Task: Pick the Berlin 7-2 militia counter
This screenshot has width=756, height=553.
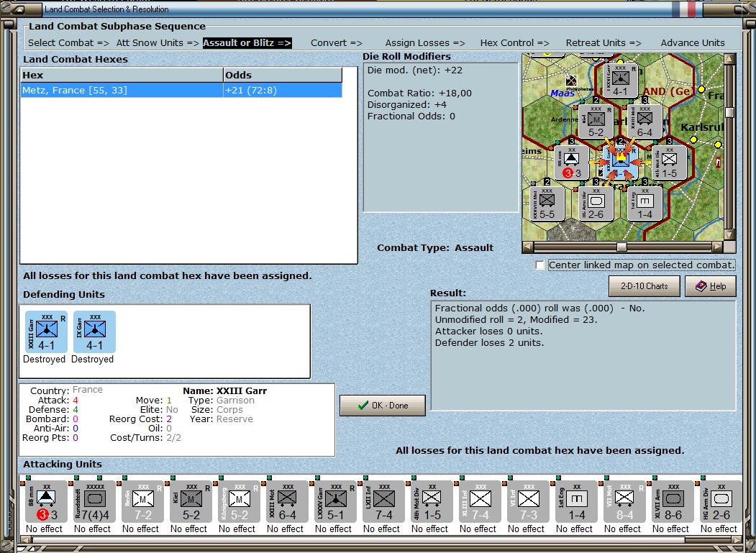Action: pos(142,501)
